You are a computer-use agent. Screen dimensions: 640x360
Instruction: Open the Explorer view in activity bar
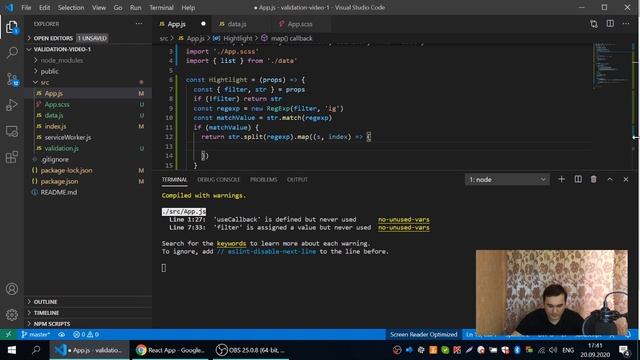coord(12,27)
